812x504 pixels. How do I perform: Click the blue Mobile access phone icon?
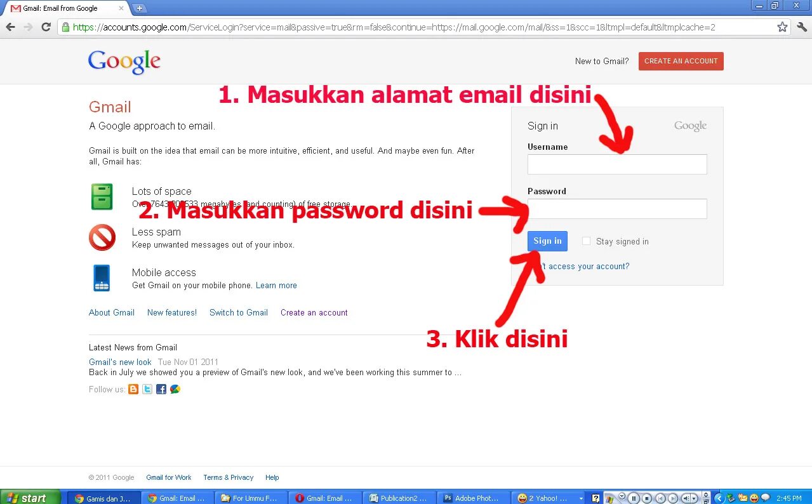(x=102, y=278)
